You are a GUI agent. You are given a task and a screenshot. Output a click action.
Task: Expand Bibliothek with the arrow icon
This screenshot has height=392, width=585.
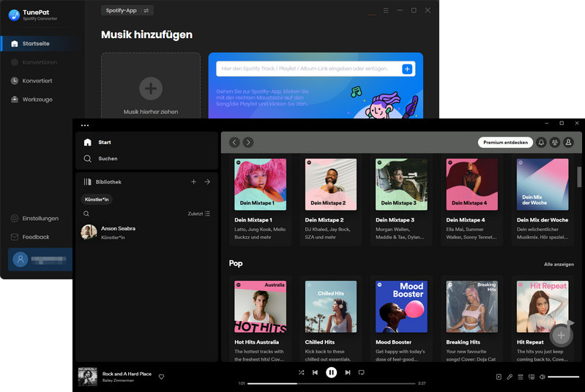(207, 182)
